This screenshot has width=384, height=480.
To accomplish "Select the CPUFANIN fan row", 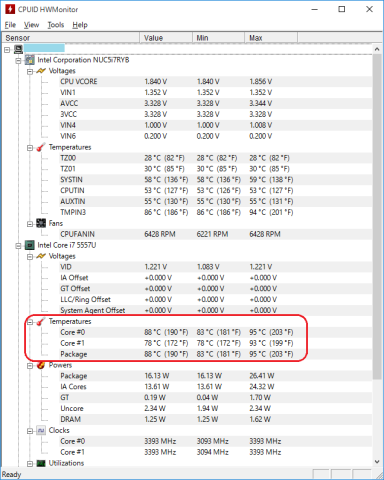I will [x=215, y=234].
